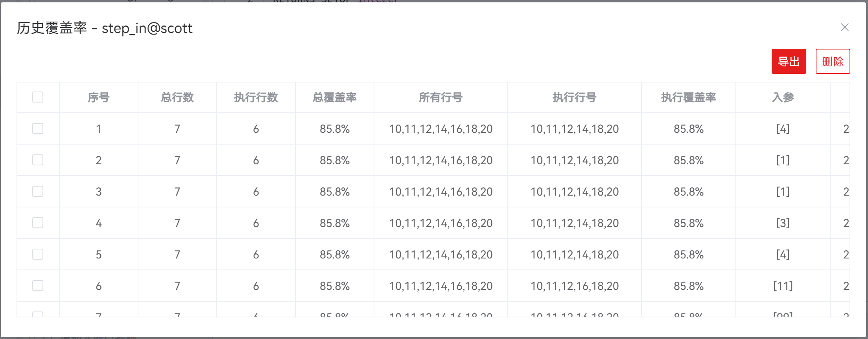Toggle the select-all header checkbox
Screen dimensions: 868x339
tap(38, 97)
